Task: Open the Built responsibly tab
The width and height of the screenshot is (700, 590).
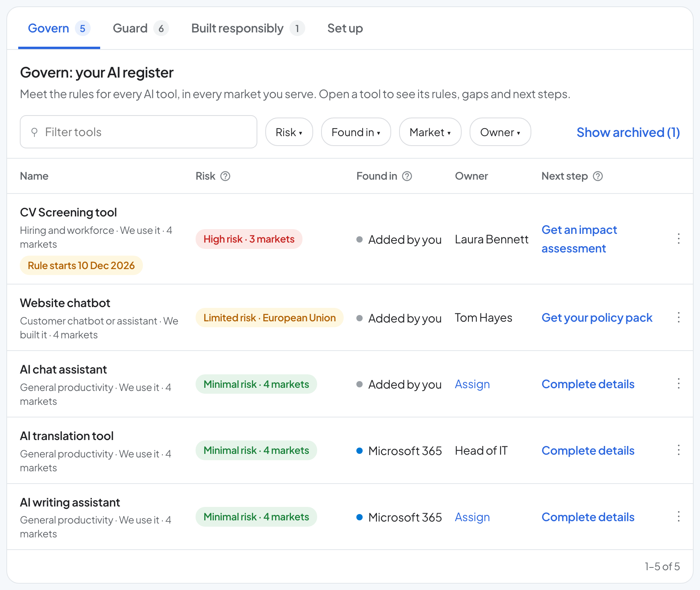Action: click(248, 28)
